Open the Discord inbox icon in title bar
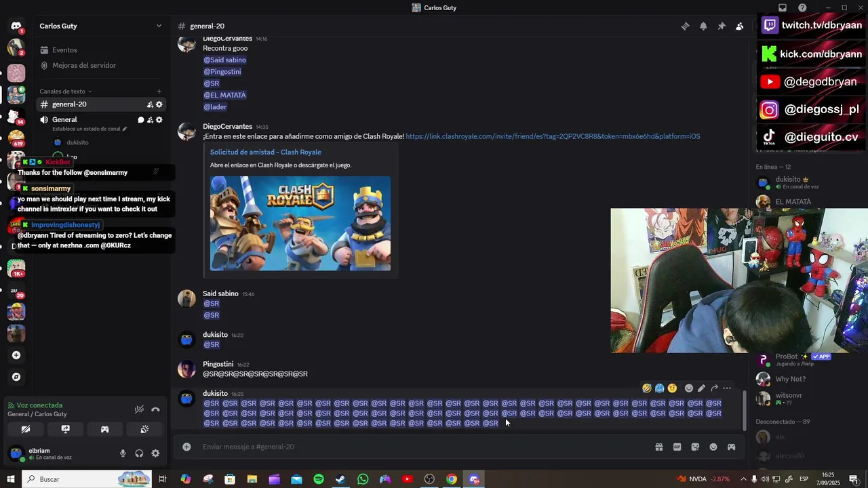The image size is (868, 488). click(x=783, y=7)
